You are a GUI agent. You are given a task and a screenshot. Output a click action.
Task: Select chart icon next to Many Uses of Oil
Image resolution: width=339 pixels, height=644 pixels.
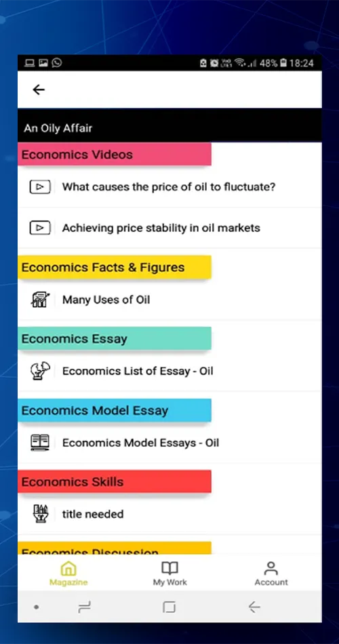pos(40,300)
